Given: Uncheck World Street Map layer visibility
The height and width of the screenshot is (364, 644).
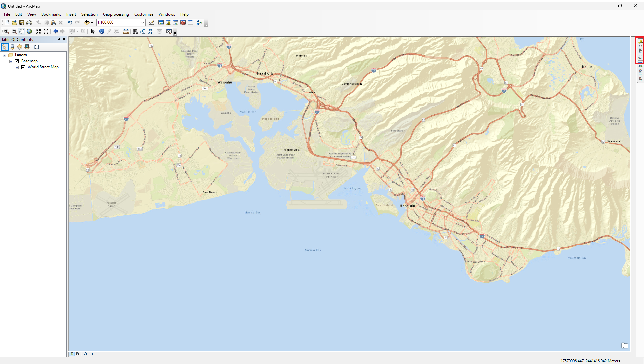Looking at the screenshot, I should 23,67.
